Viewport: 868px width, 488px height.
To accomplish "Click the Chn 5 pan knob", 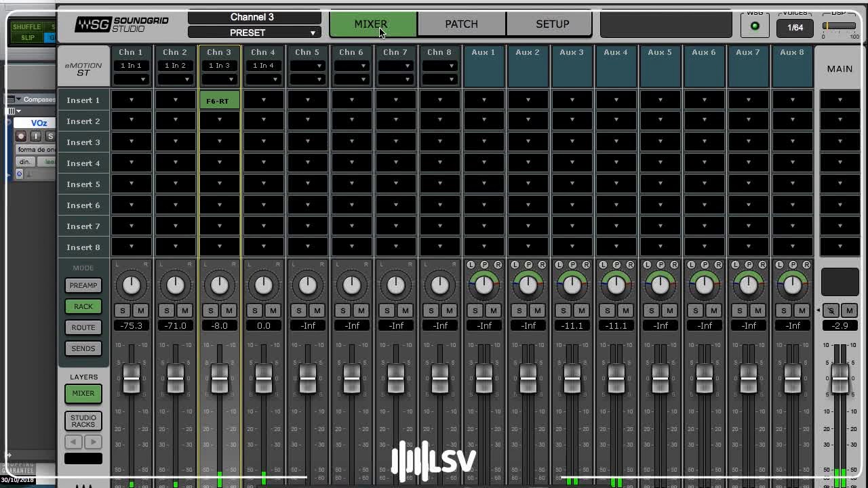I will 307,285.
